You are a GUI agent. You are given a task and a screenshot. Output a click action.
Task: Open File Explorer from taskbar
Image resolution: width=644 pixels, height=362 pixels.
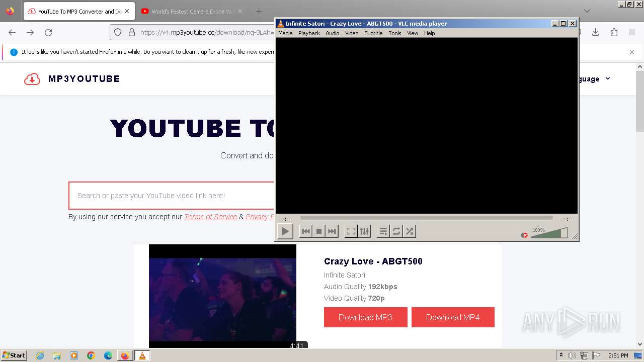pos(57,355)
